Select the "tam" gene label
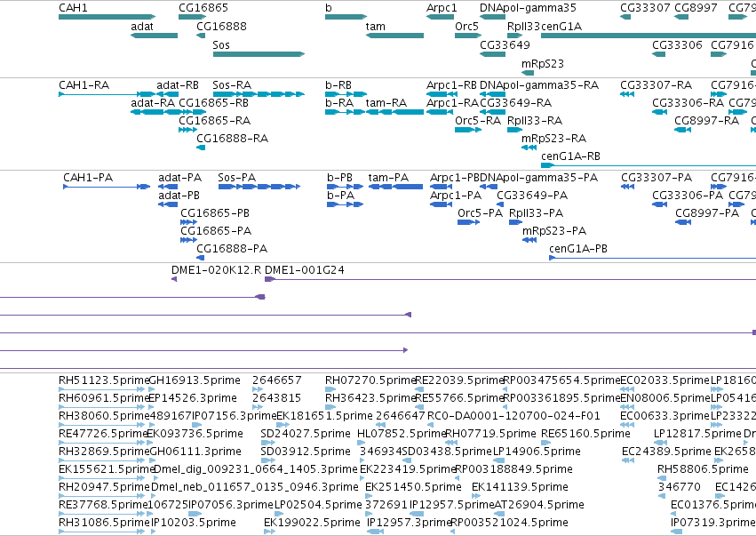Viewport: 756px width, 536px height. (x=375, y=27)
